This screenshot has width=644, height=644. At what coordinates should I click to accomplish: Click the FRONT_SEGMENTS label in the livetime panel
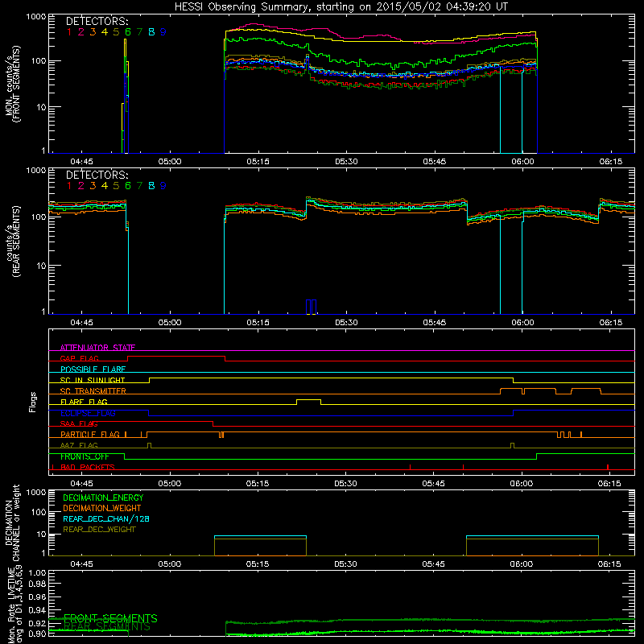(x=111, y=618)
